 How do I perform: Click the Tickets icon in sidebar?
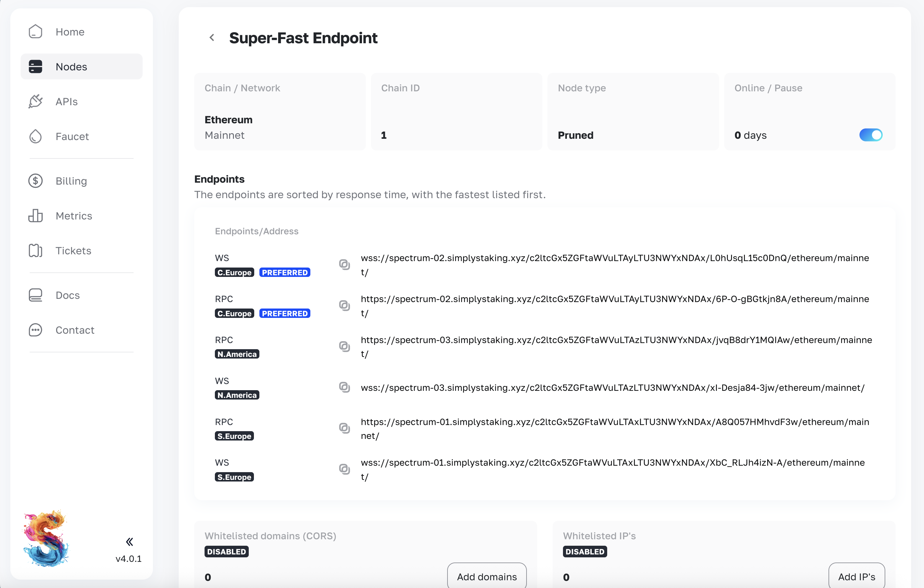[35, 251]
